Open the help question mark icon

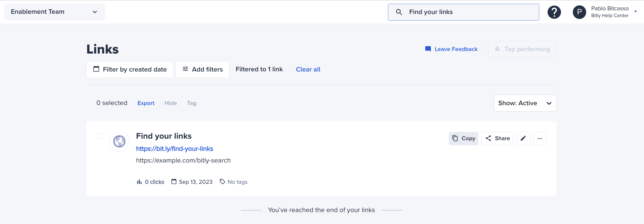click(x=554, y=12)
